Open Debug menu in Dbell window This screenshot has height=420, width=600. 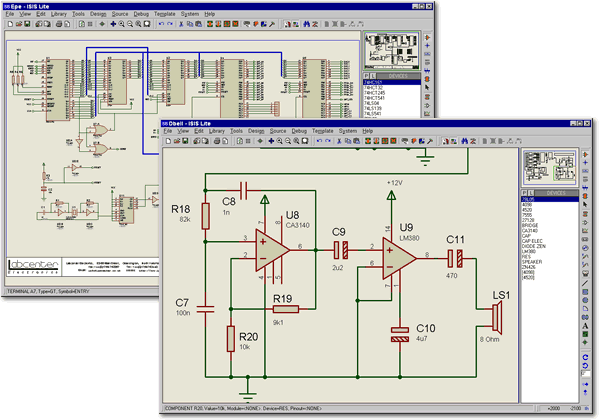[299, 131]
